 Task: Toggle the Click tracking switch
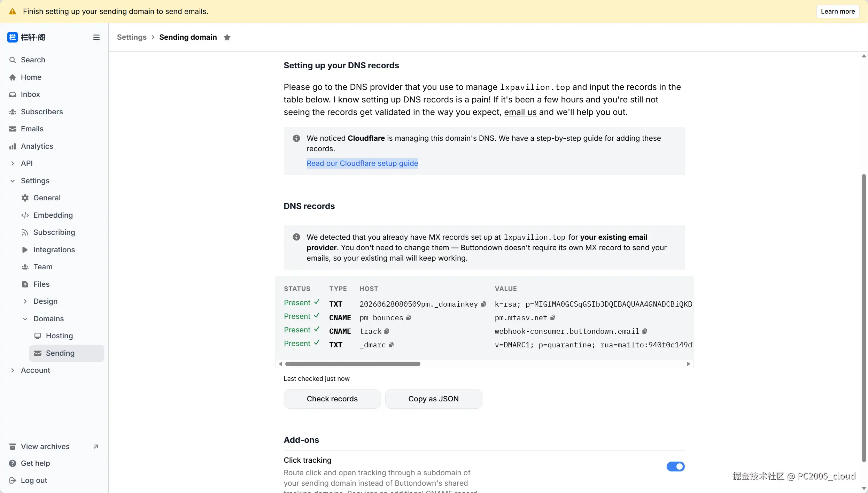(675, 467)
